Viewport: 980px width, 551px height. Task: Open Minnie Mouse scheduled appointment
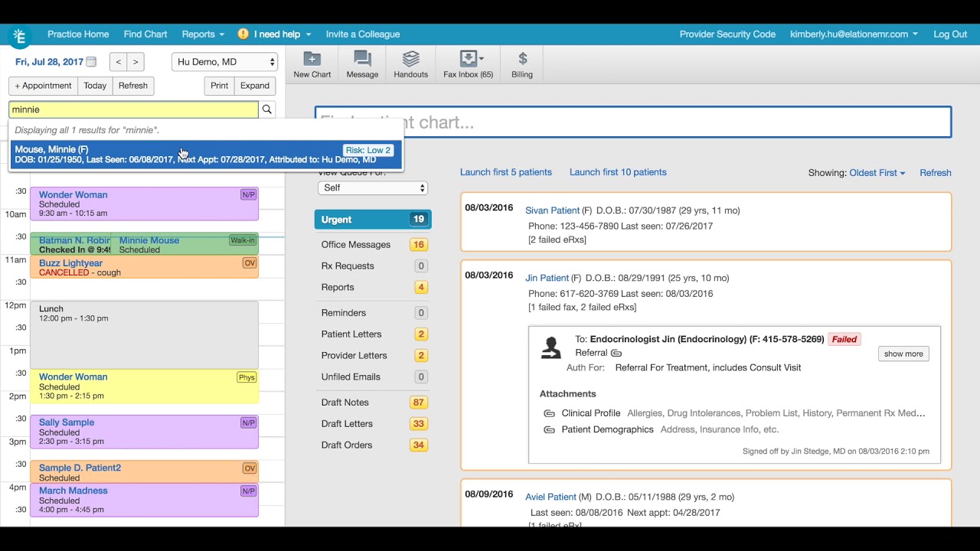pos(184,245)
